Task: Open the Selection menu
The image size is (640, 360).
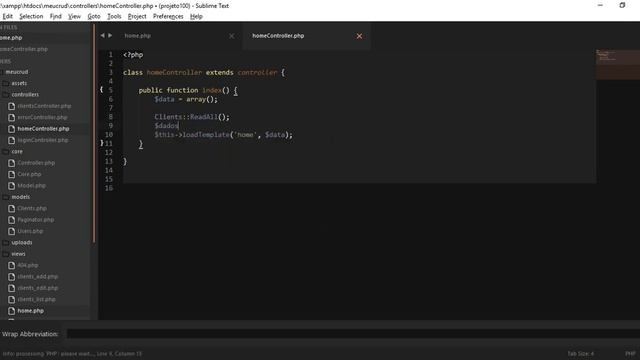Action: tap(31, 16)
